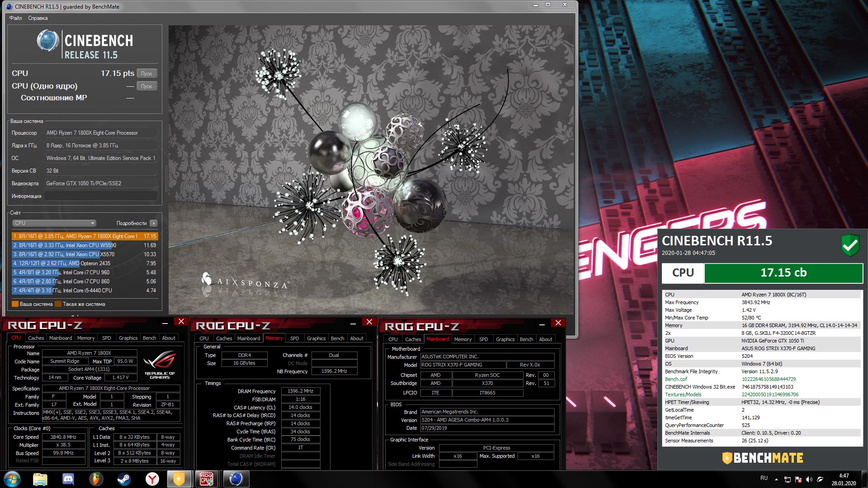Click the orange Ваша система swatch
The width and height of the screenshot is (868, 488).
[x=15, y=304]
